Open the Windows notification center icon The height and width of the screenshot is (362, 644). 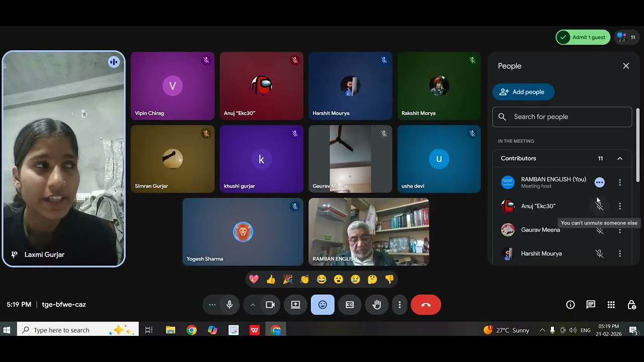point(633,330)
